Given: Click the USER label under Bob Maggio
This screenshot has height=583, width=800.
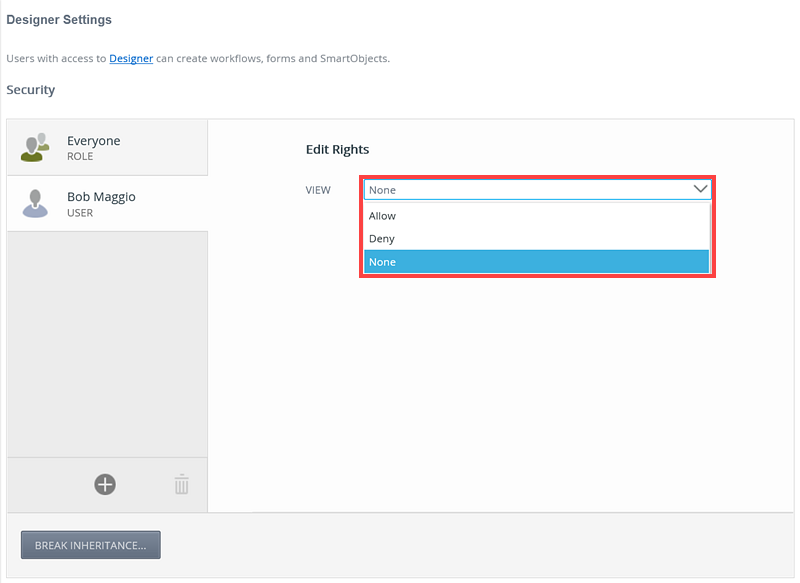Looking at the screenshot, I should (80, 213).
